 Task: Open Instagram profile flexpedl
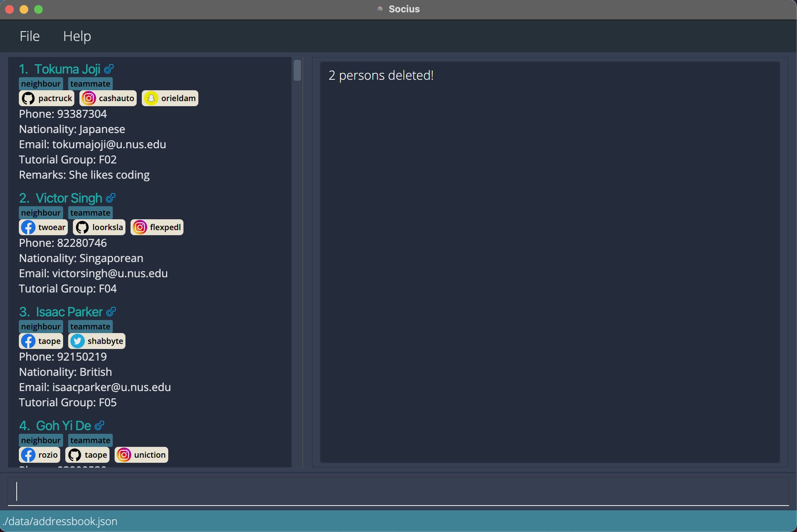point(157,227)
